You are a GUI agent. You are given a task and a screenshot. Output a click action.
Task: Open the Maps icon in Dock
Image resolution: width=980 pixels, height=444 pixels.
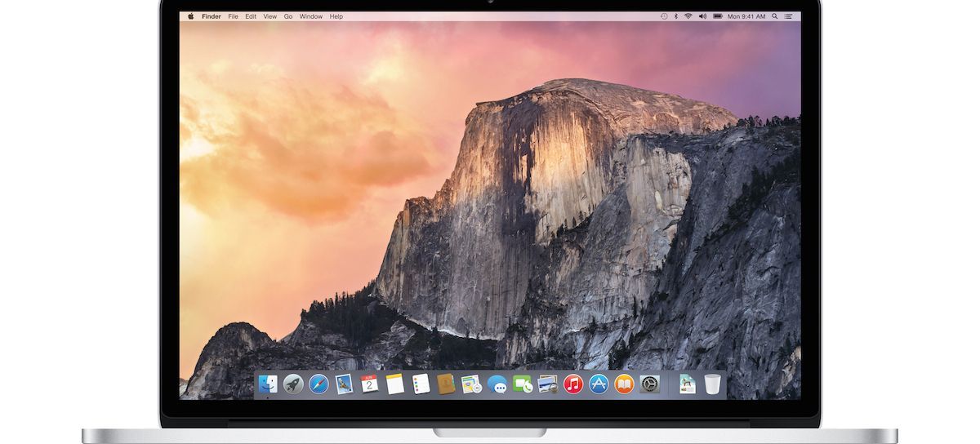coord(471,384)
